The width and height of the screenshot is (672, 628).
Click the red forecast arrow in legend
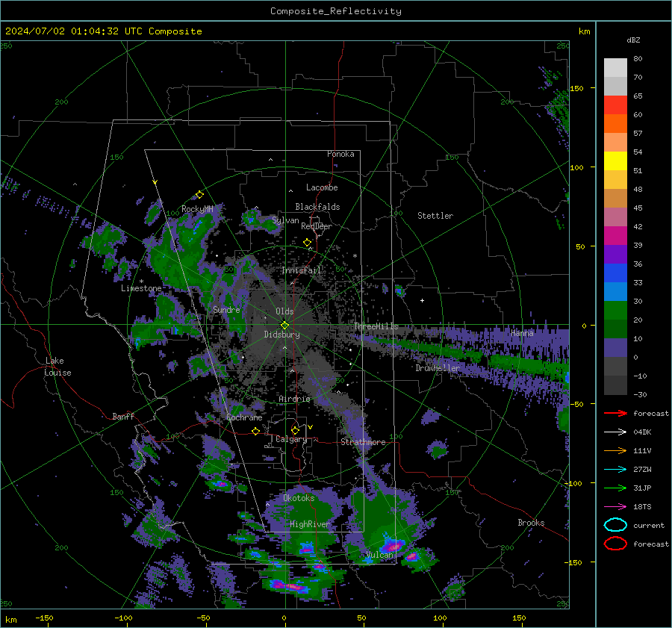coord(615,413)
